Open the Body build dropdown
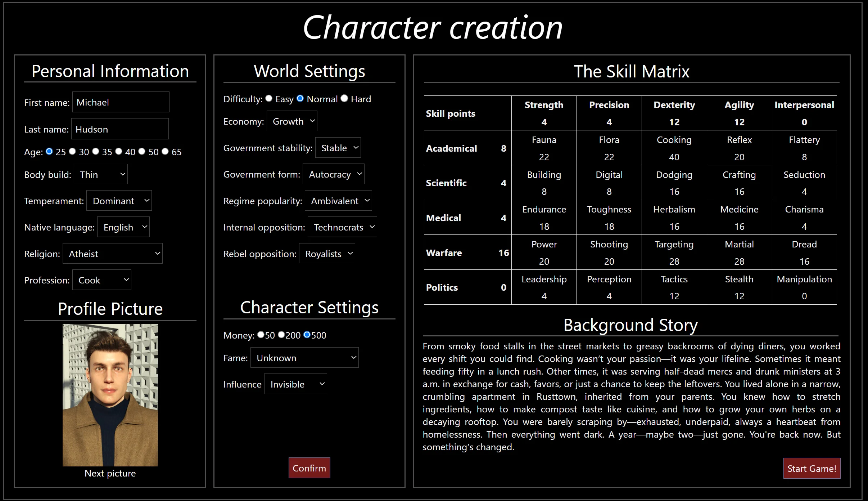Screen dimensions: 868x501 (101, 175)
